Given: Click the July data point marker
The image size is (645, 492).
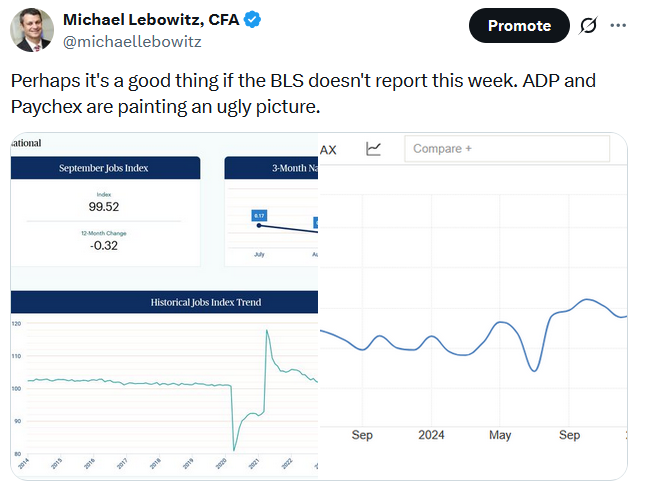Looking at the screenshot, I should click(259, 226).
